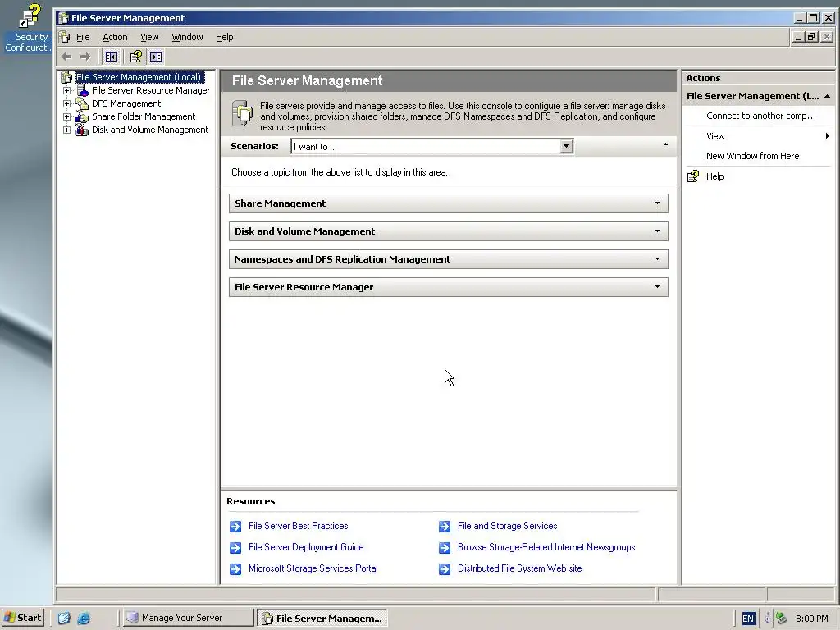Screen dimensions: 840x630
Task: Switch to Manage Your Server taskbar button
Action: 187,618
